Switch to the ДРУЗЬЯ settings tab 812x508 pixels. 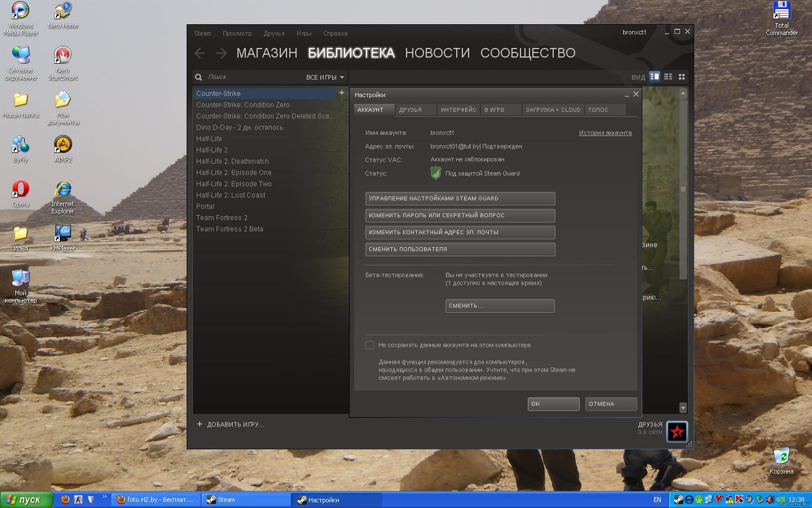click(416, 110)
